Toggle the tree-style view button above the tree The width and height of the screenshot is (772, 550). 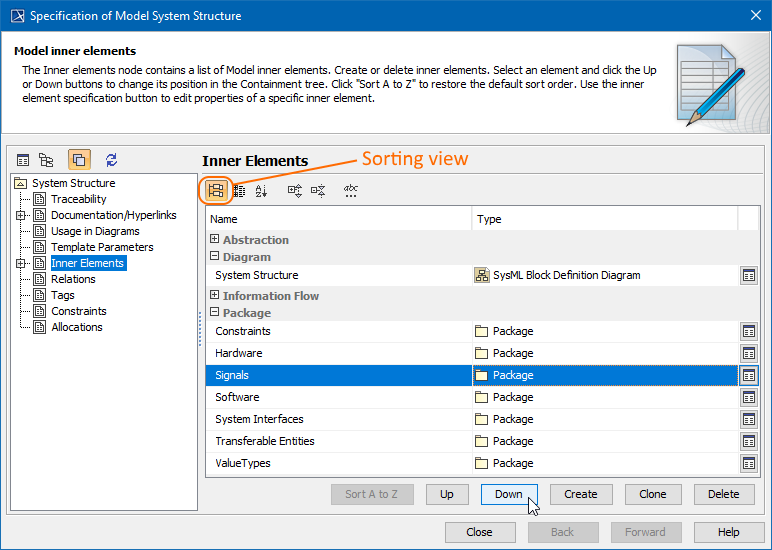[x=46, y=160]
